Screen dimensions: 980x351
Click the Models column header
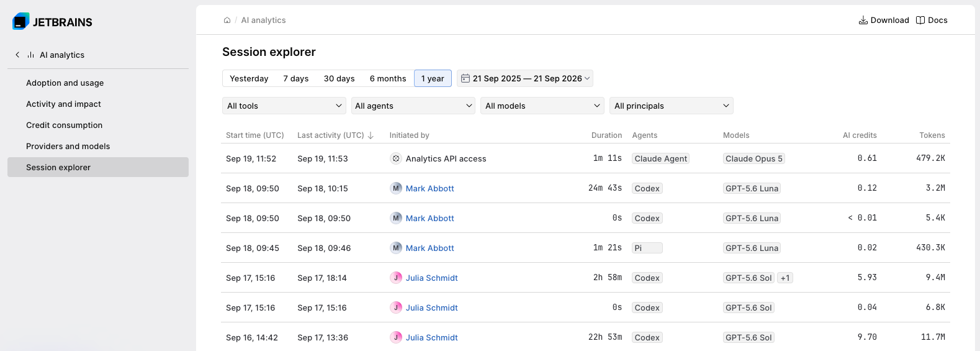(x=736, y=135)
